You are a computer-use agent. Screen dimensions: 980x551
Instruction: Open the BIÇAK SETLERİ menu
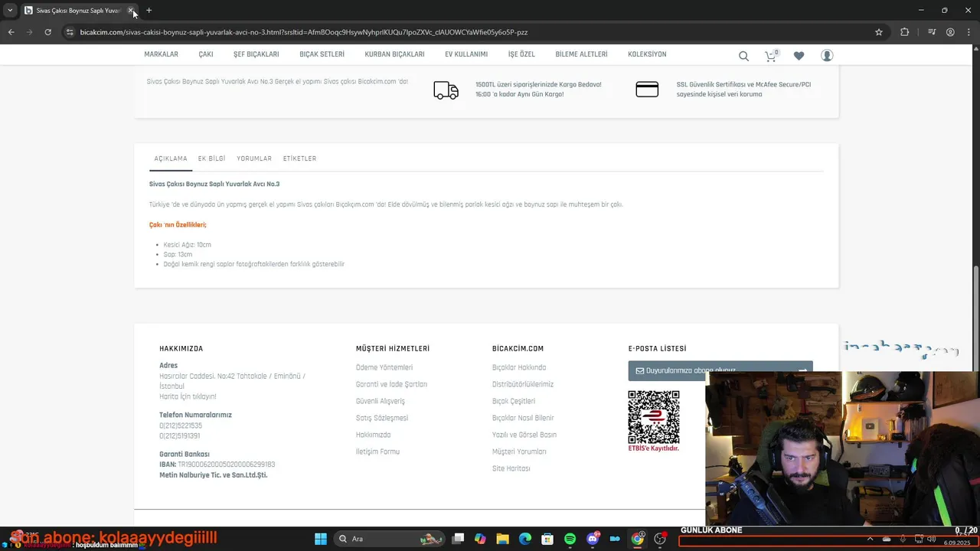point(322,54)
